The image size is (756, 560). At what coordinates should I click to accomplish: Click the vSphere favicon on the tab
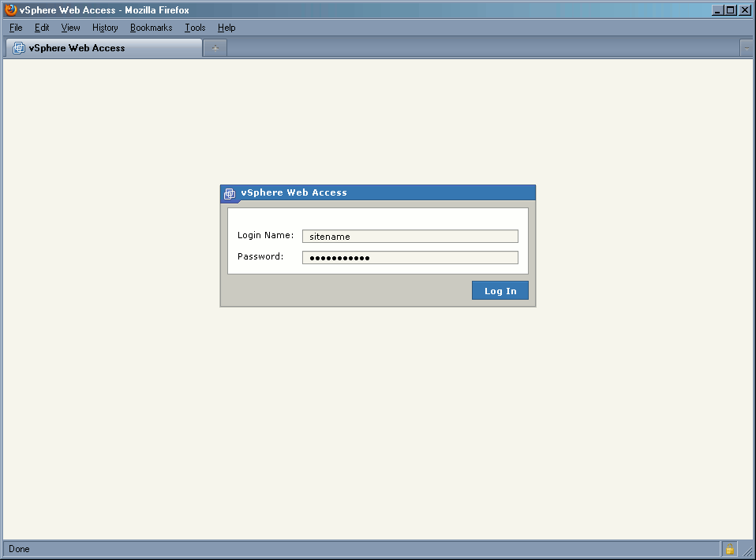[x=19, y=47]
